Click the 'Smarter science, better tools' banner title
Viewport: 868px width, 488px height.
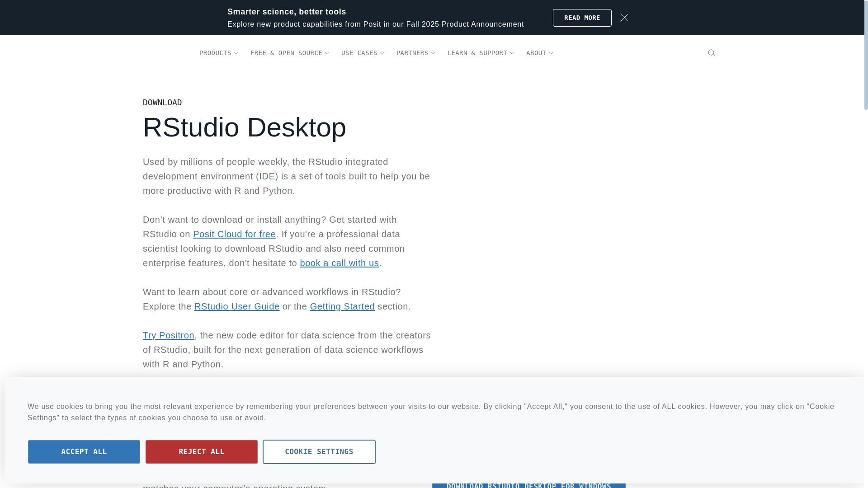click(x=287, y=12)
